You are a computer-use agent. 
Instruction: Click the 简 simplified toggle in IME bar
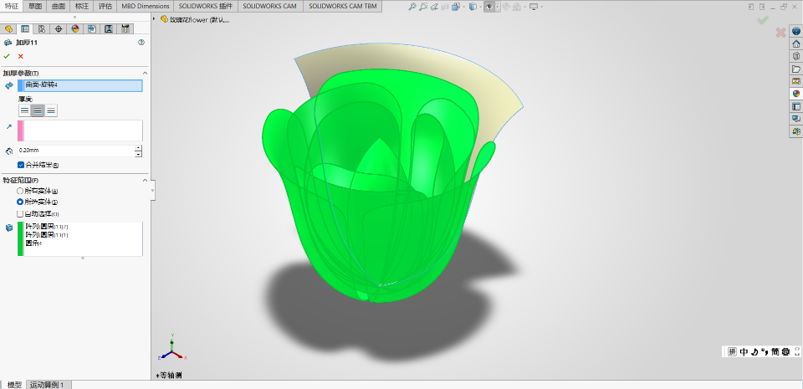[775, 352]
